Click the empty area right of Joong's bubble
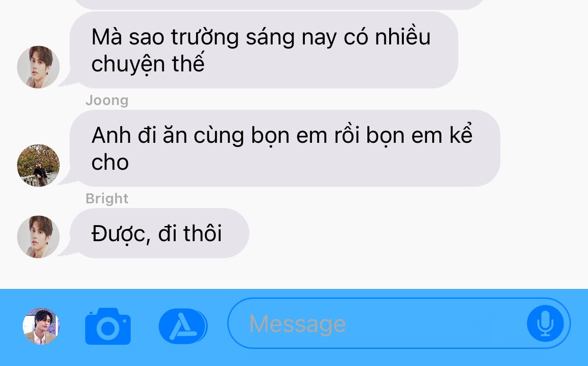Viewport: 588px width, 366px height. pos(544,148)
